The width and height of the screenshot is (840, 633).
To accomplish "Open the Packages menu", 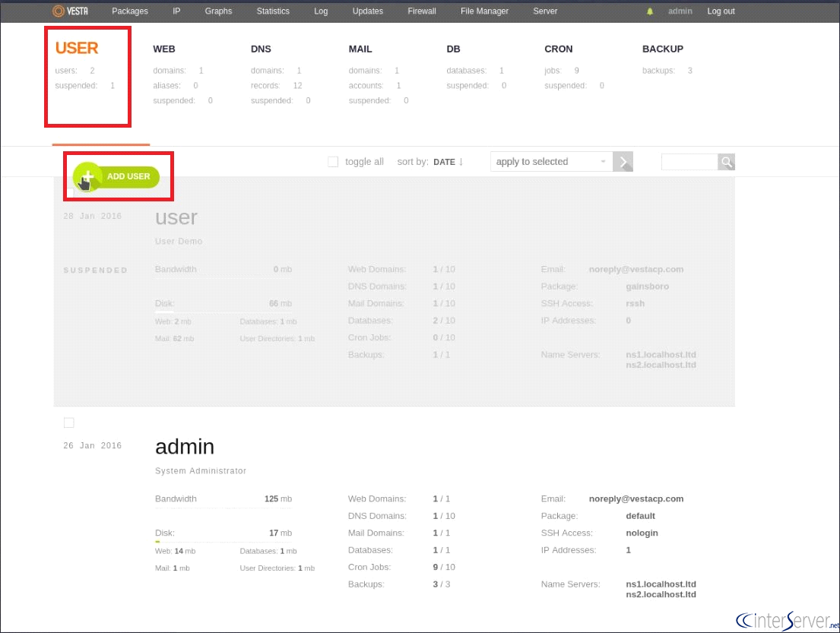I will click(130, 11).
